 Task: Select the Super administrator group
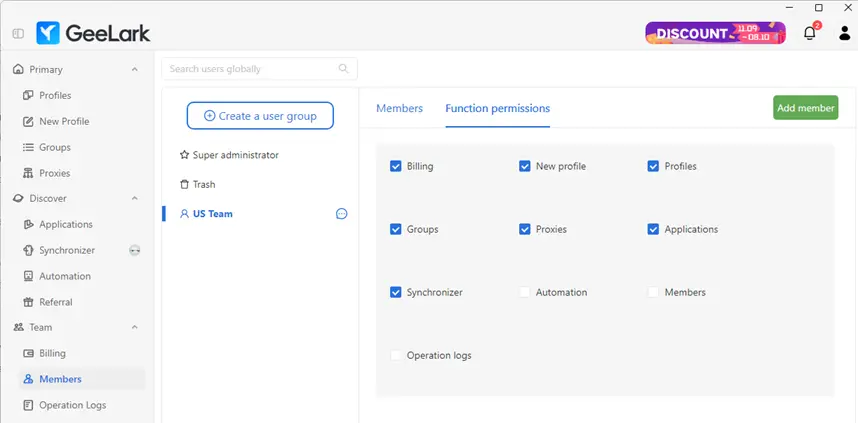pos(235,155)
